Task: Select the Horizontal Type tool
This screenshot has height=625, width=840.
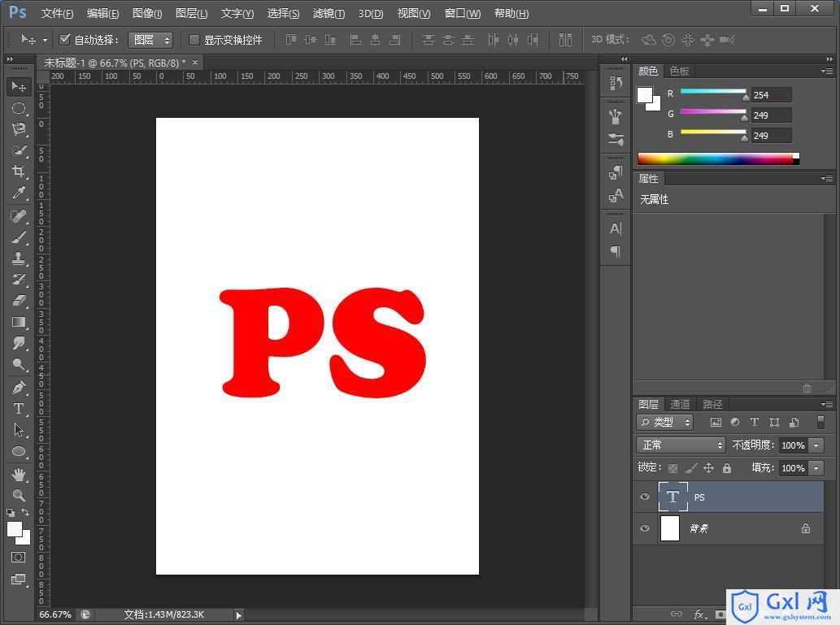Action: (19, 409)
